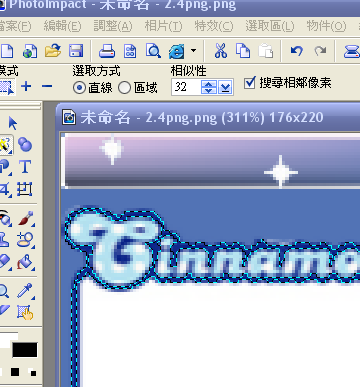Viewport: 360px width, 387px height.
Task: Select the Magic Wand selection tool
Action: [5, 145]
